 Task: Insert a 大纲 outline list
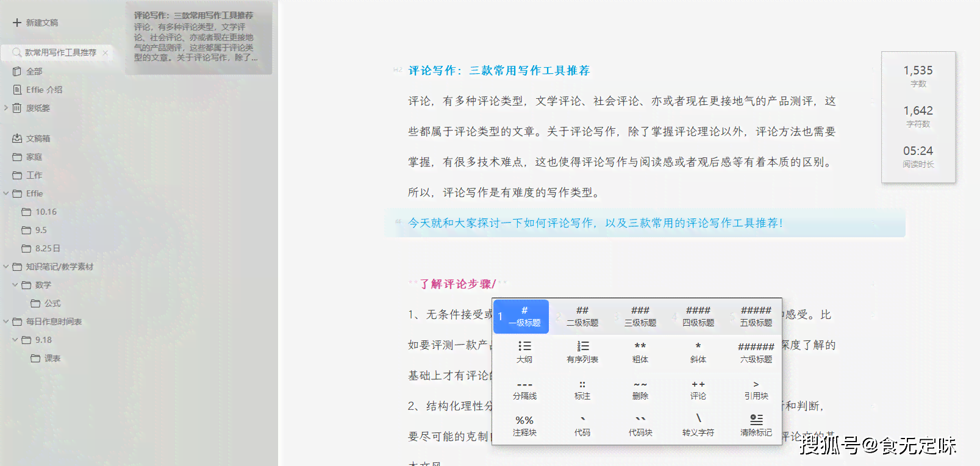pyautogui.click(x=524, y=353)
